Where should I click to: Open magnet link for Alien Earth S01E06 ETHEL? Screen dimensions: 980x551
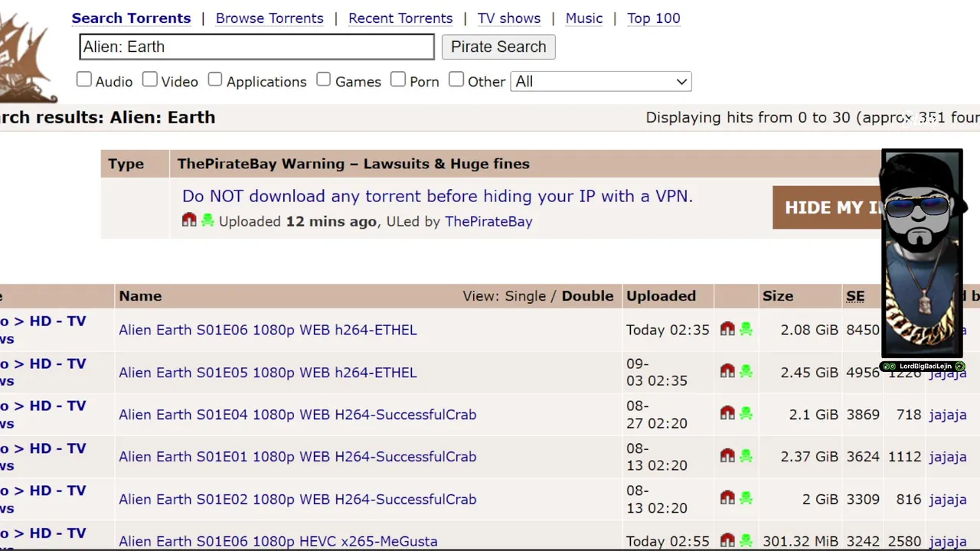[727, 329]
